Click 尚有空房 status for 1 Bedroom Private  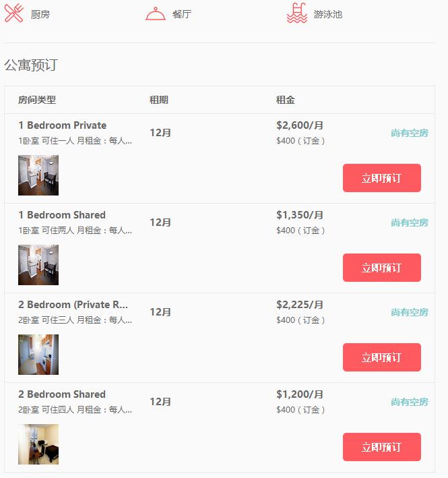point(409,133)
